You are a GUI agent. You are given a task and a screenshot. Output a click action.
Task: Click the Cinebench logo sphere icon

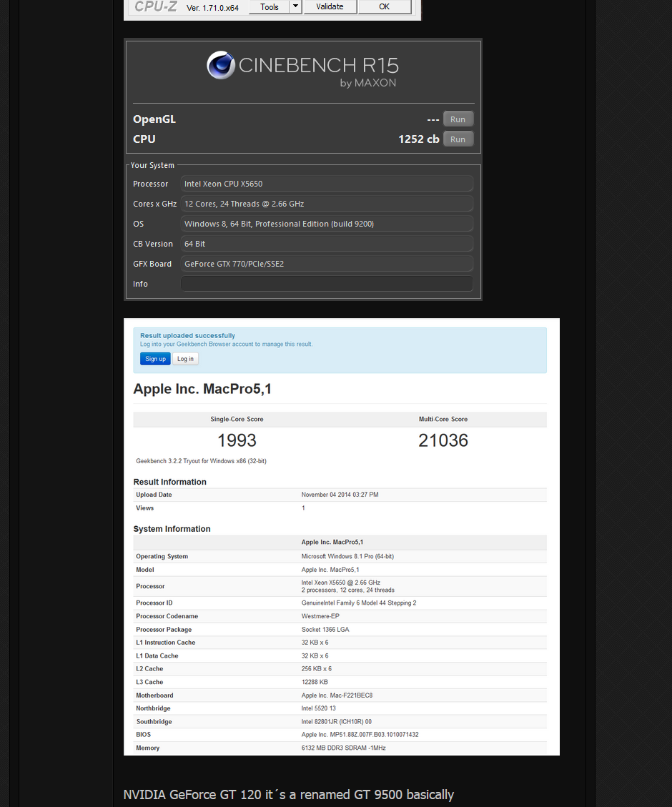click(x=221, y=65)
